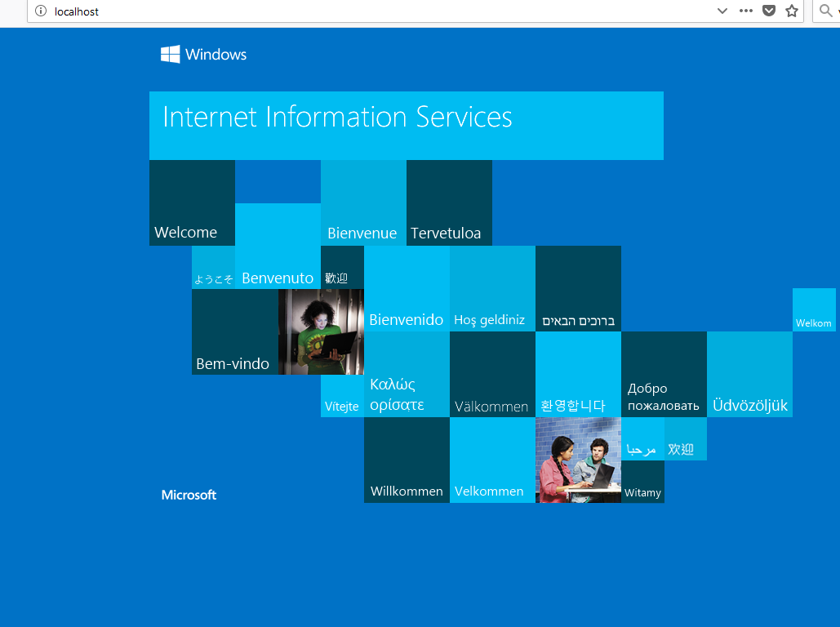Image resolution: width=840 pixels, height=627 pixels.
Task: Click the Benvenuto tile
Action: point(278,246)
